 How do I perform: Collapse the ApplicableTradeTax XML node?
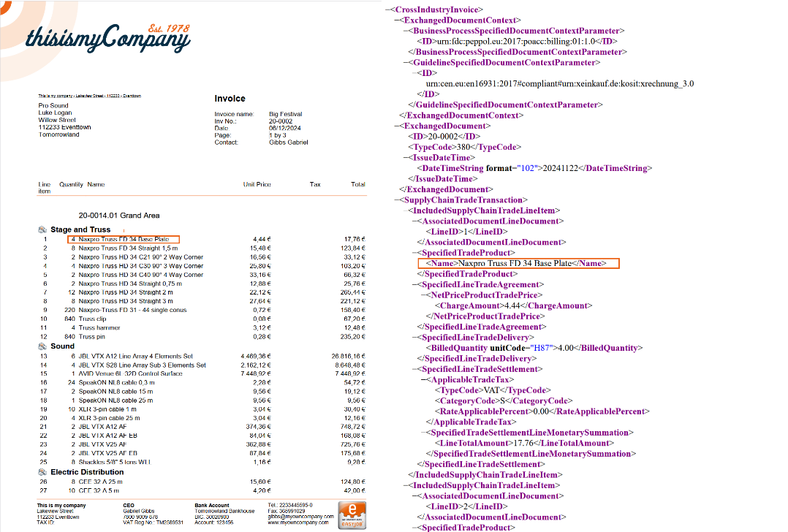pos(425,380)
